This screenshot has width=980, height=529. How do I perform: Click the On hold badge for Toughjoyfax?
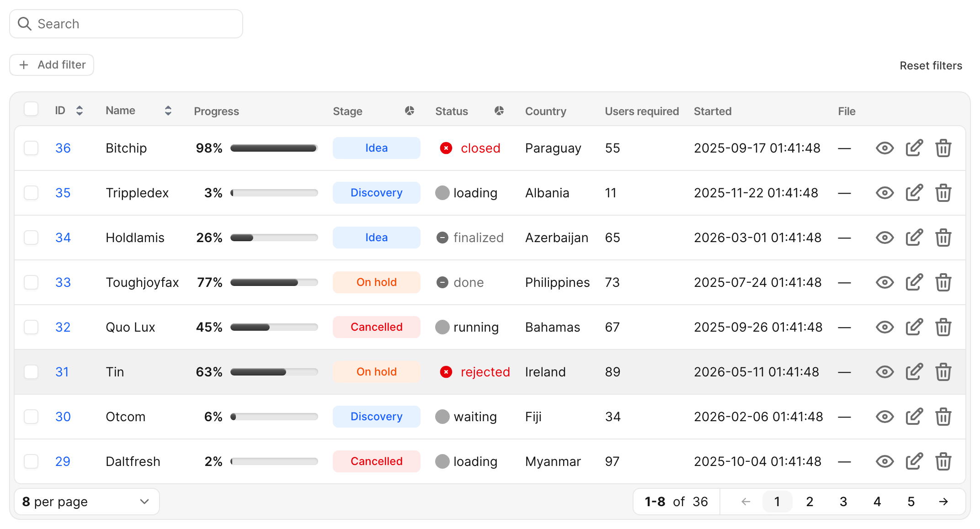tap(377, 282)
